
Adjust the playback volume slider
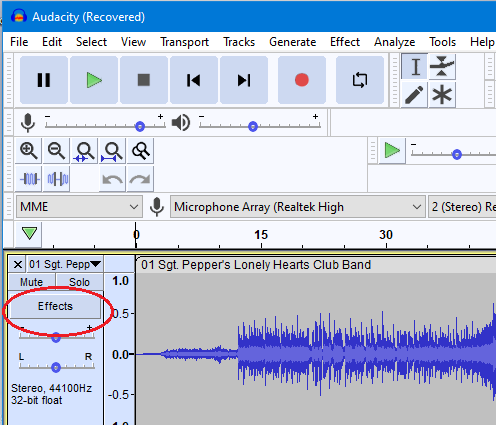[x=260, y=126]
